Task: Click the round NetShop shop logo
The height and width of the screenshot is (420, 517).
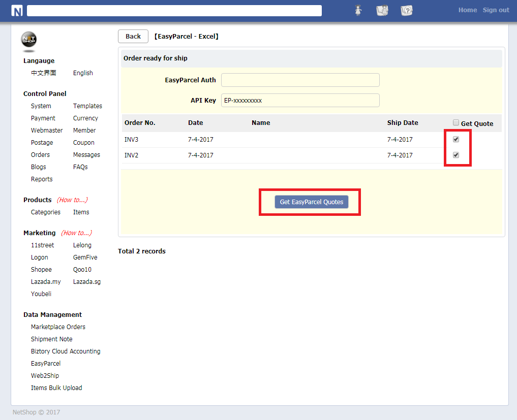Action: click(28, 40)
